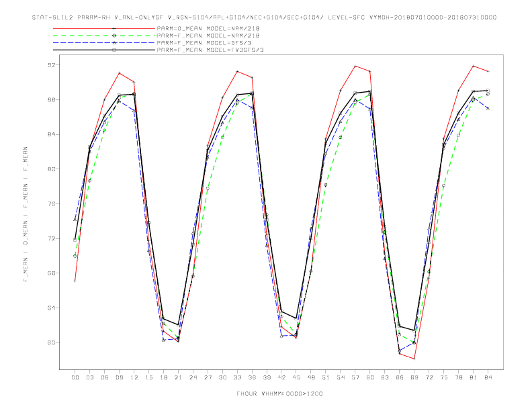Click the triangle marker in the blue GFS/3 legend line
The width and height of the screenshot is (532, 411).
(x=114, y=43)
